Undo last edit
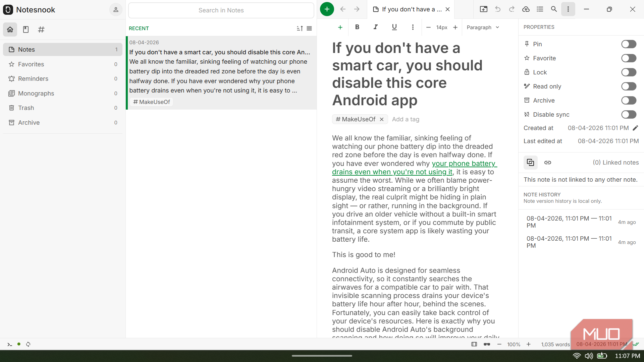Screen dimensions: 644x362 click(498, 9)
